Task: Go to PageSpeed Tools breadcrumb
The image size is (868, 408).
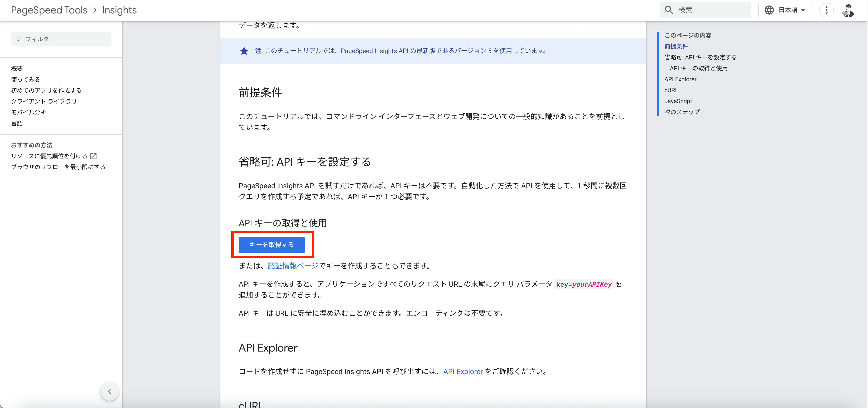Action: pos(49,10)
